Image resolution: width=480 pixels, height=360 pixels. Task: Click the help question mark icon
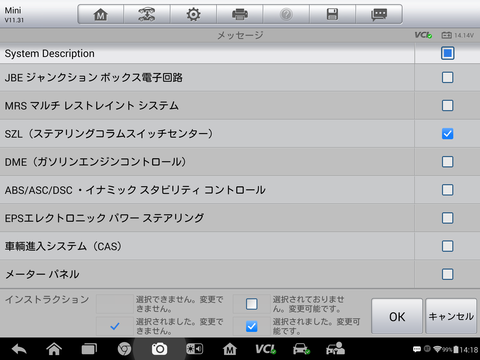coord(286,14)
